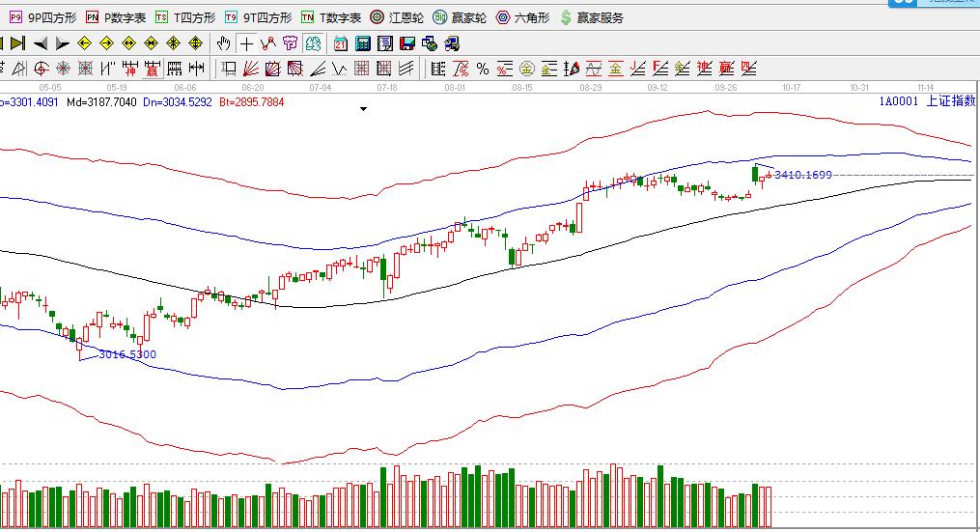The height and width of the screenshot is (532, 980).
Task: Click the black right arrow playback button
Action: tap(62, 43)
